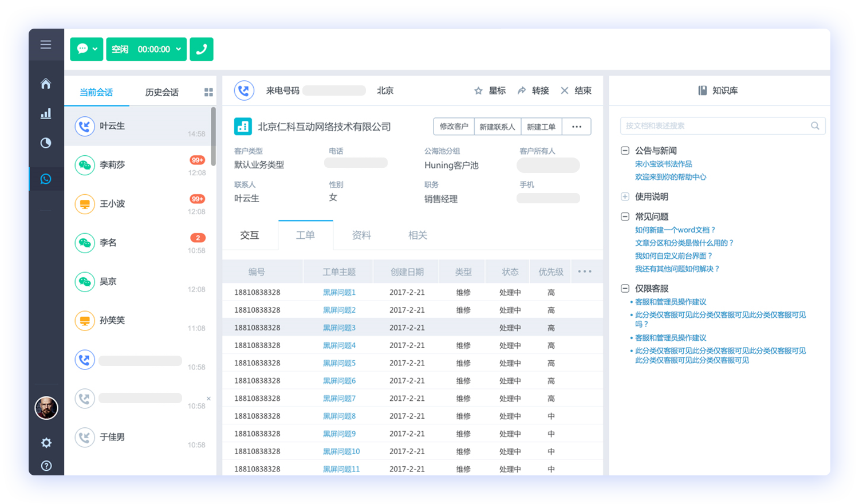The height and width of the screenshot is (504, 859).
Task: Open 我还有其他问题如何解决？ article
Action: click(677, 269)
